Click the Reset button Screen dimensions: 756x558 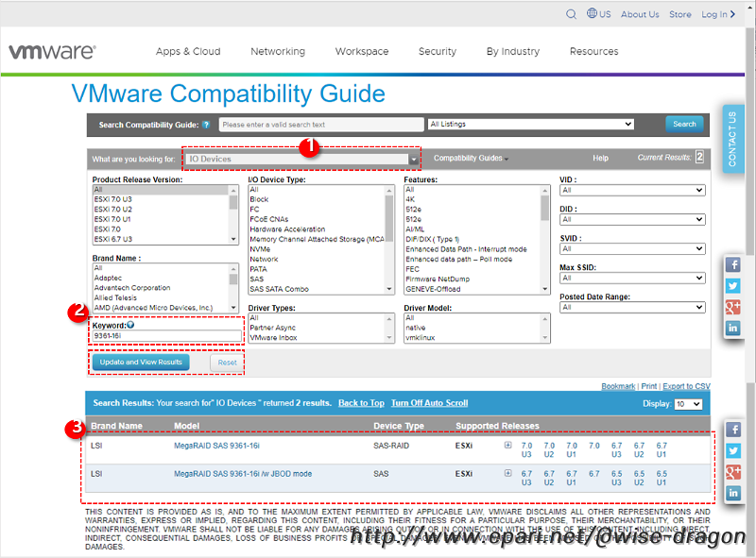click(227, 363)
